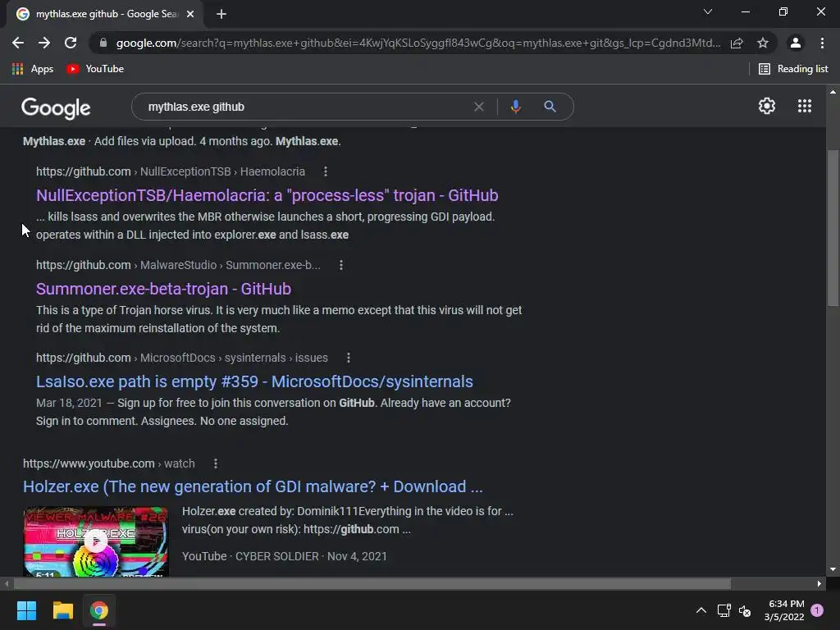Open the tab search chevron in the title bar
This screenshot has height=630, width=840.
tap(708, 11)
